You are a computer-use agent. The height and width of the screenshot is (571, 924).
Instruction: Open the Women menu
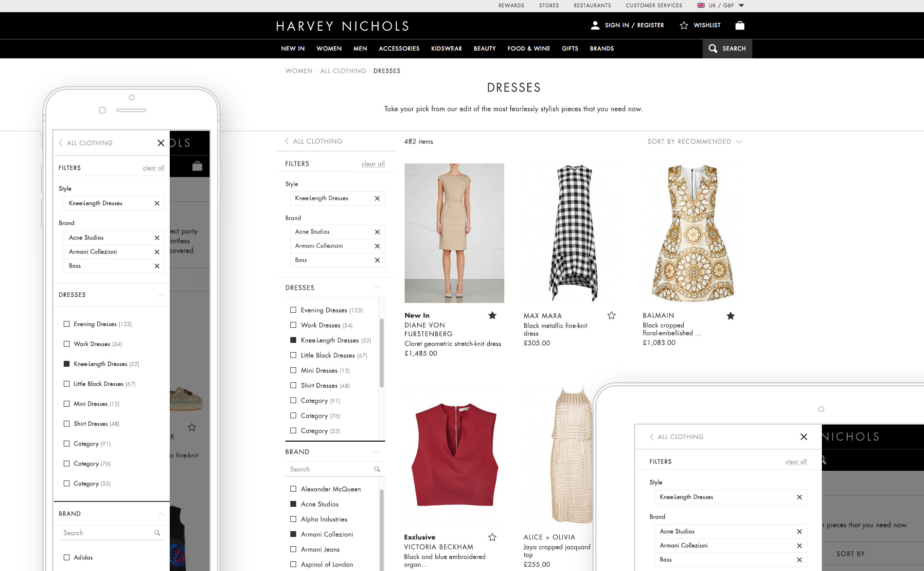pos(329,49)
